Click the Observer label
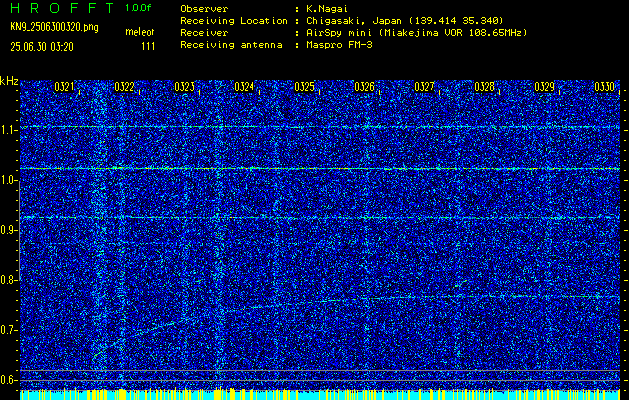 tap(204, 8)
